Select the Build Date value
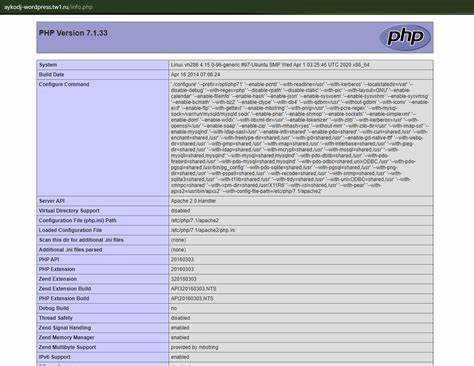The height and width of the screenshot is (366, 474). (x=195, y=75)
